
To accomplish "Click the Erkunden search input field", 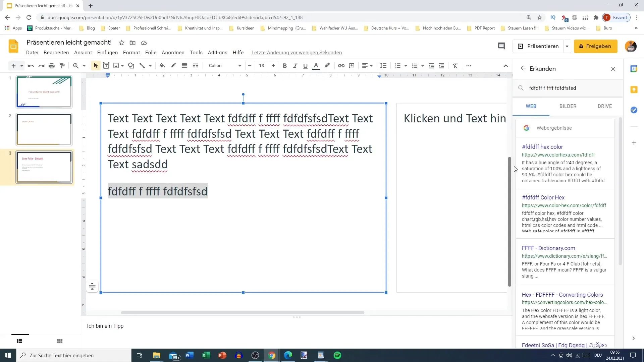I will coord(568,88).
